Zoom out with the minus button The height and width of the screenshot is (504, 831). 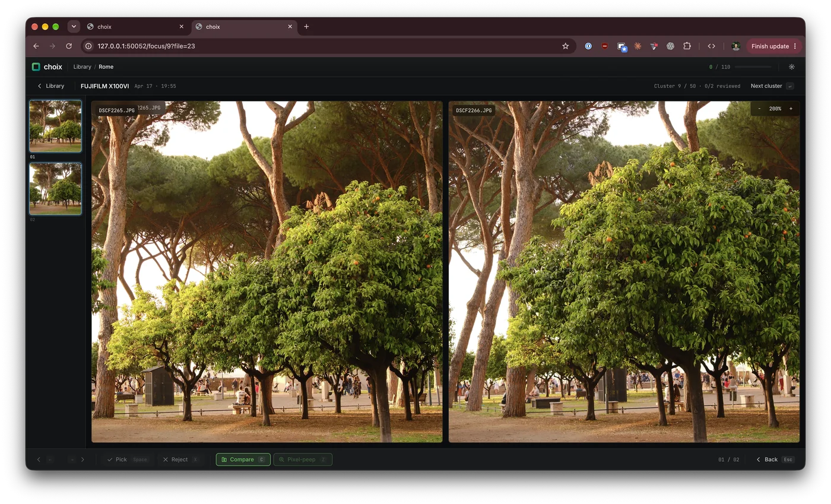(759, 109)
